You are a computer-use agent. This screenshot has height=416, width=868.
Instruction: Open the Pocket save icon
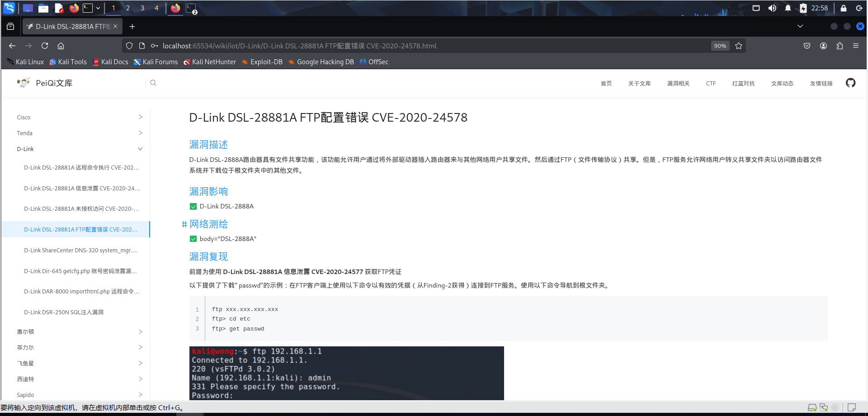(807, 46)
